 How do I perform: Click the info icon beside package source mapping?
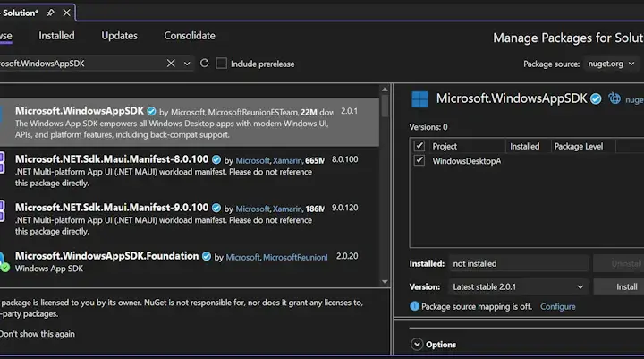pyautogui.click(x=414, y=306)
